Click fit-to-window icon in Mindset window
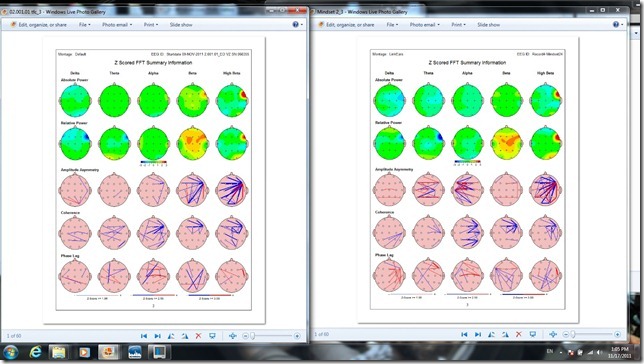The height and width of the screenshot is (364, 644). click(553, 334)
